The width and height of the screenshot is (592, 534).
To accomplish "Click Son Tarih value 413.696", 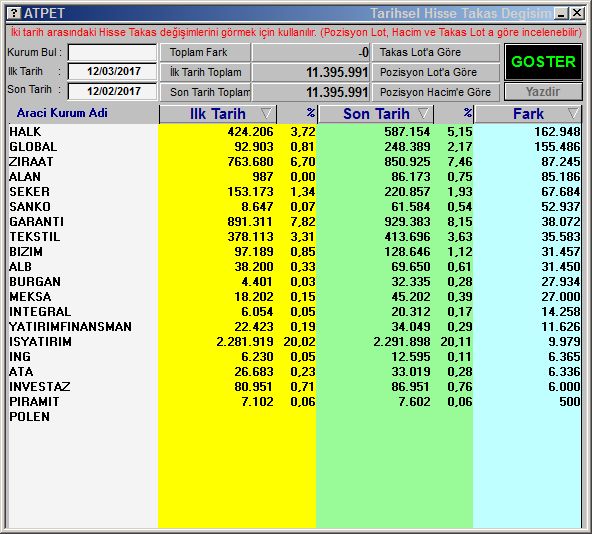I will pyautogui.click(x=407, y=237).
